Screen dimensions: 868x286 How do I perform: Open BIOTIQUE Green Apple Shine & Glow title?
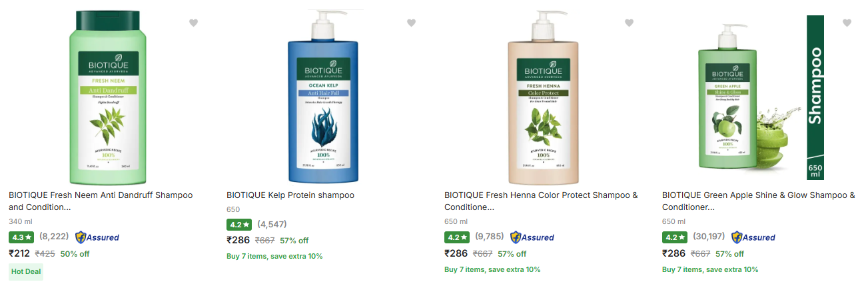(x=759, y=201)
